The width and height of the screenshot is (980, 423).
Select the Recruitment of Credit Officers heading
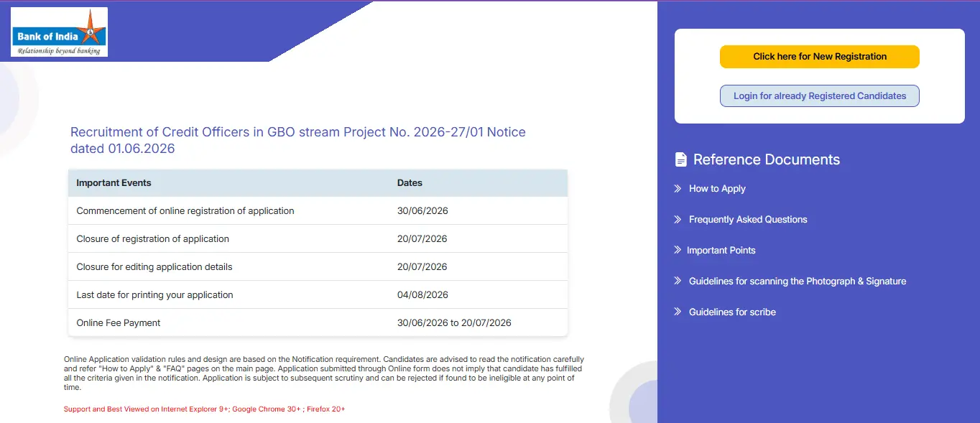pyautogui.click(x=298, y=140)
